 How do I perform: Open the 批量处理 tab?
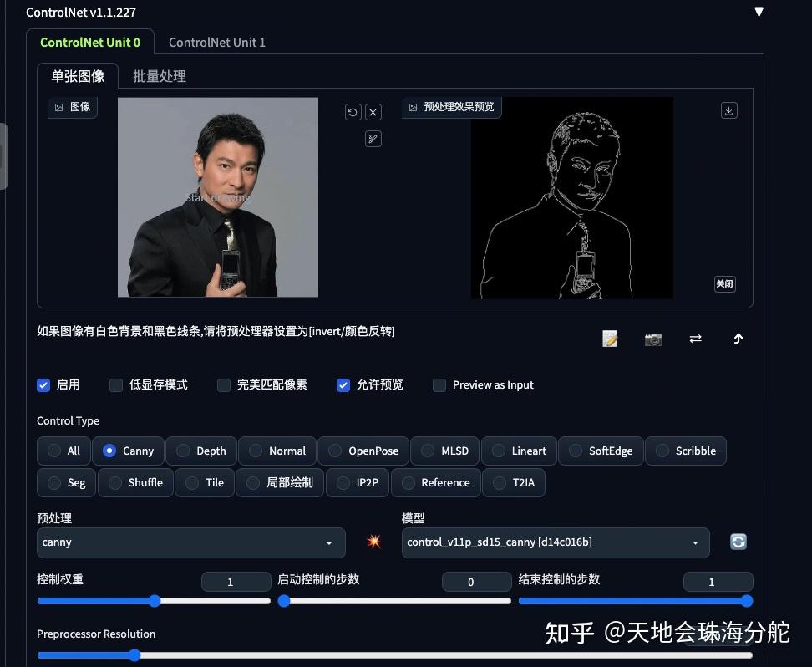point(159,76)
